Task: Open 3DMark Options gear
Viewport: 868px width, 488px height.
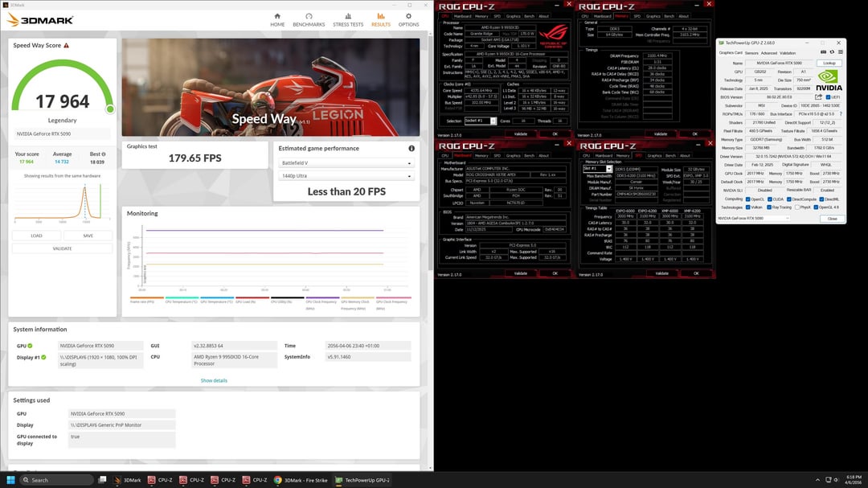Action: tap(408, 18)
